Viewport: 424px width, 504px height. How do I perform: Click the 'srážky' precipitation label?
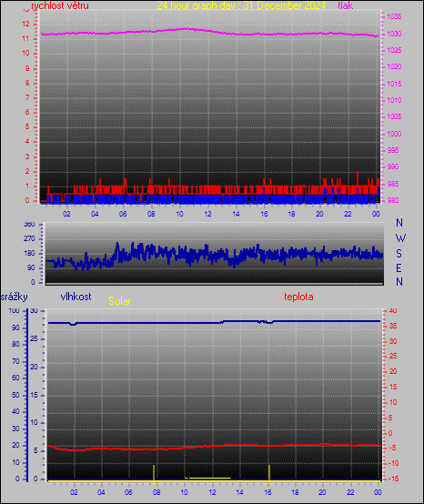(x=15, y=297)
